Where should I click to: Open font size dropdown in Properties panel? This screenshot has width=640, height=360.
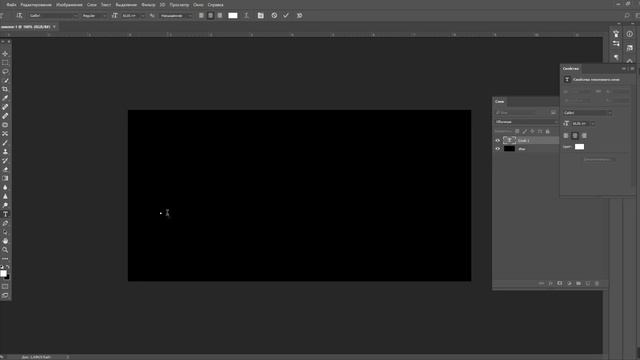(x=593, y=123)
